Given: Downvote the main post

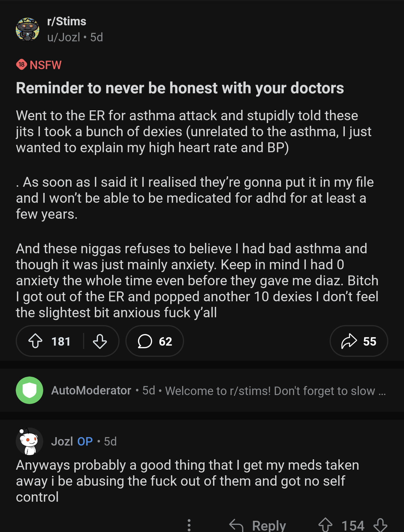Looking at the screenshot, I should [100, 341].
